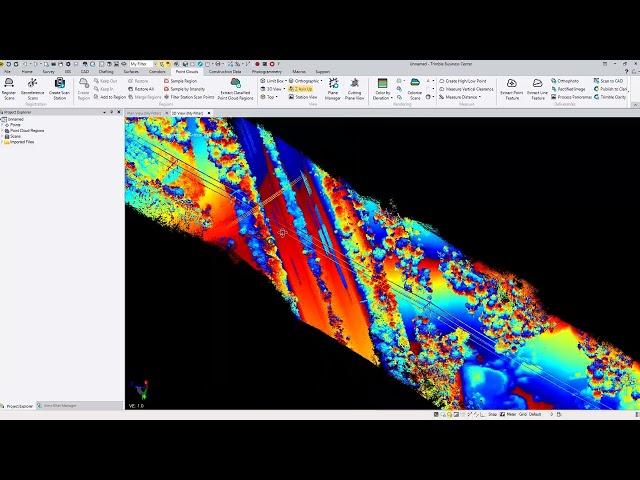
Task: Expand the Limit Box dropdown
Action: coord(277,81)
